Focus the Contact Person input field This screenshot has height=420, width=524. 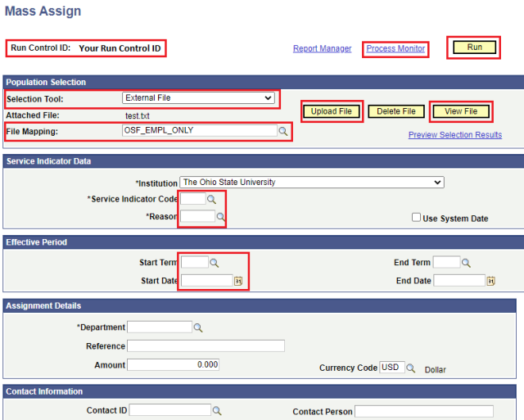point(424,411)
